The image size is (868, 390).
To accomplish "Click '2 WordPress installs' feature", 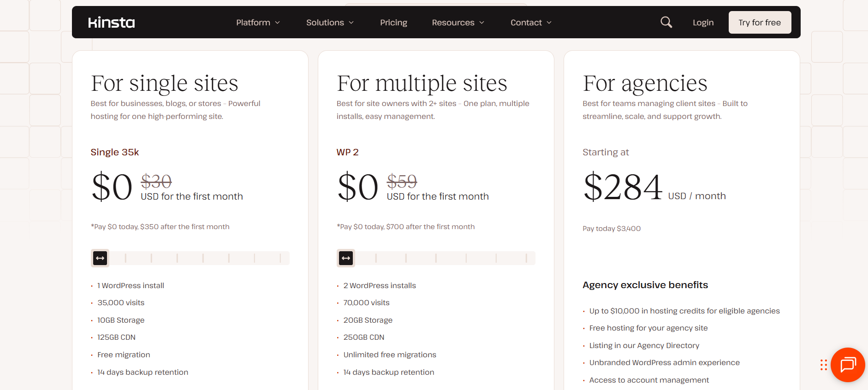I will 380,286.
